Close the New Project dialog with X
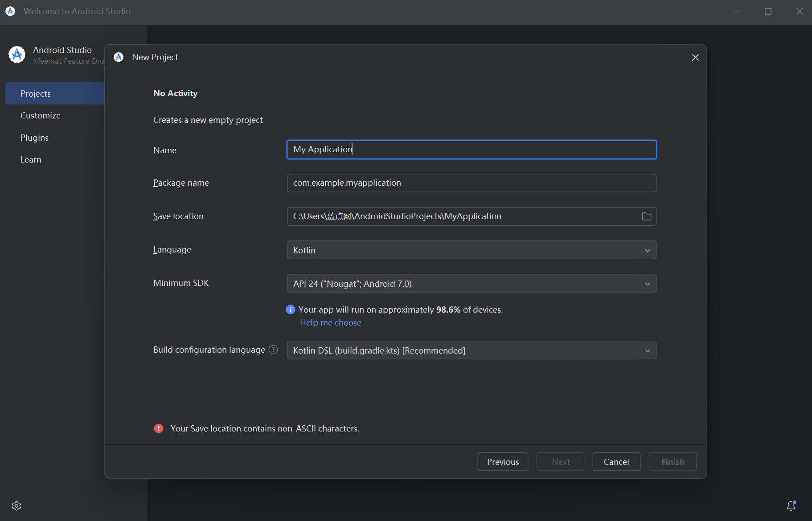The width and height of the screenshot is (812, 521). pos(695,57)
